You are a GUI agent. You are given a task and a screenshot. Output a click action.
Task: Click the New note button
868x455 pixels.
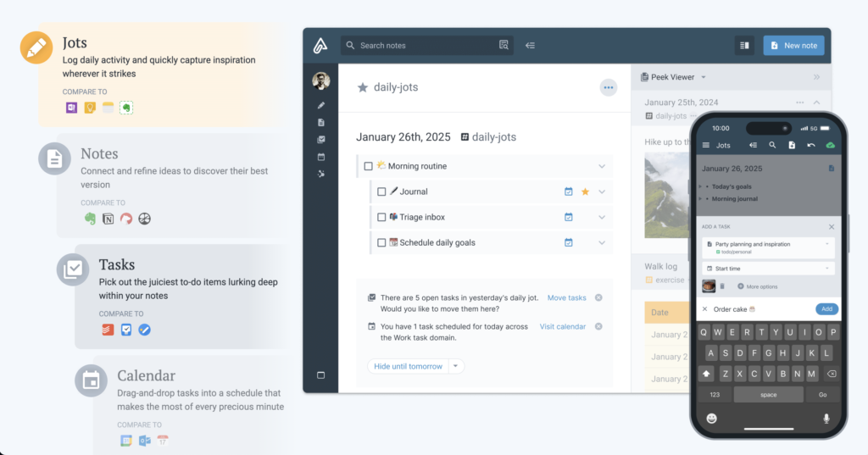(793, 46)
